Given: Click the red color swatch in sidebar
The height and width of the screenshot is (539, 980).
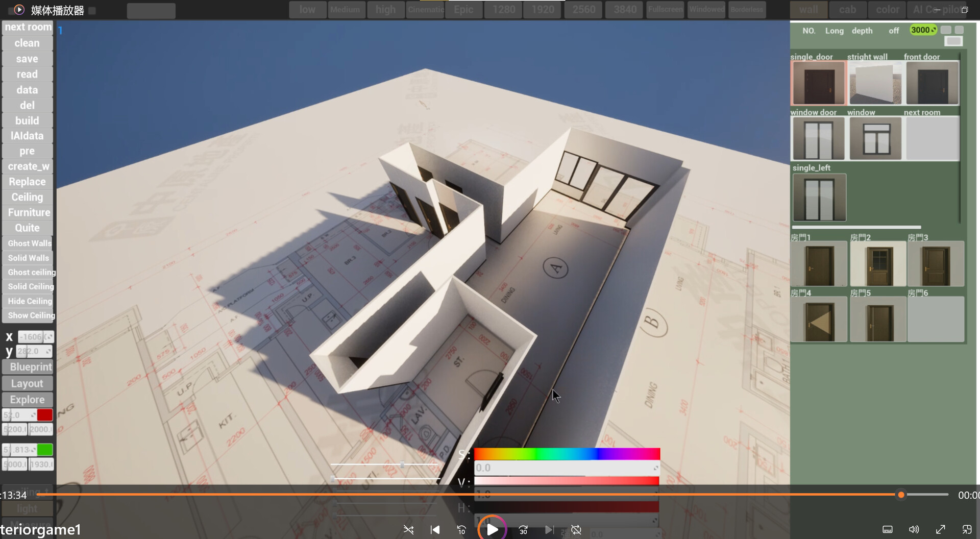Looking at the screenshot, I should pos(45,415).
